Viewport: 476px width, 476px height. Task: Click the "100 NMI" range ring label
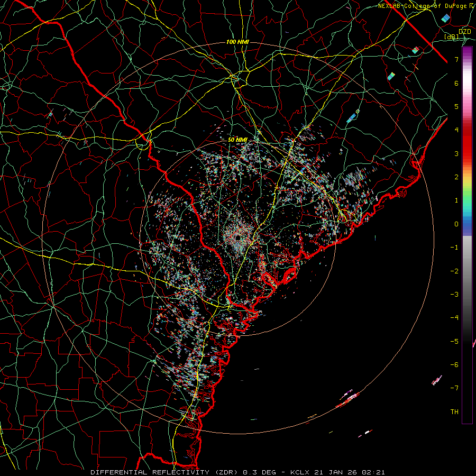tap(237, 42)
